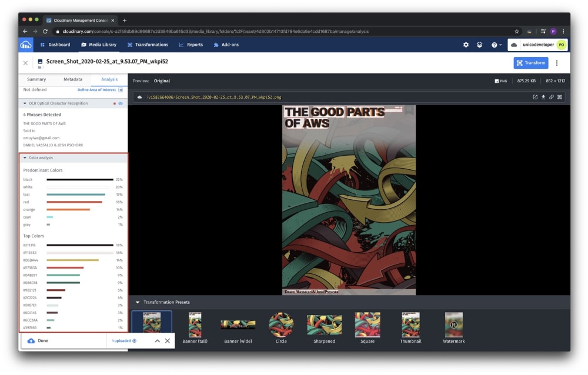Click the black predominant color bar

coord(80,180)
